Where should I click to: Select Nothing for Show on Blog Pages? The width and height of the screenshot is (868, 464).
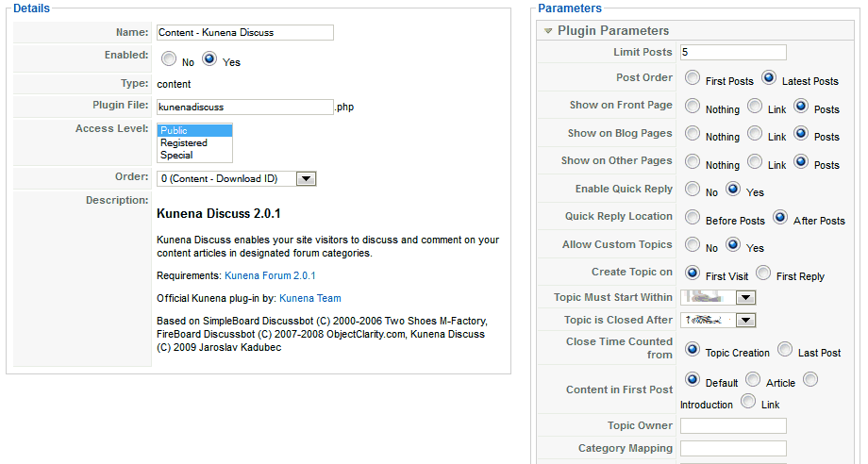click(x=693, y=134)
